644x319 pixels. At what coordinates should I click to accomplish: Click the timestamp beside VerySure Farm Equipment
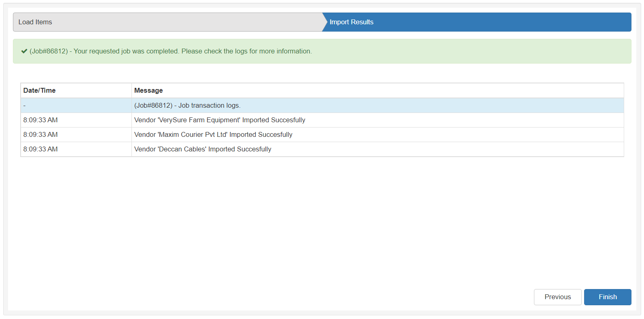(40, 120)
